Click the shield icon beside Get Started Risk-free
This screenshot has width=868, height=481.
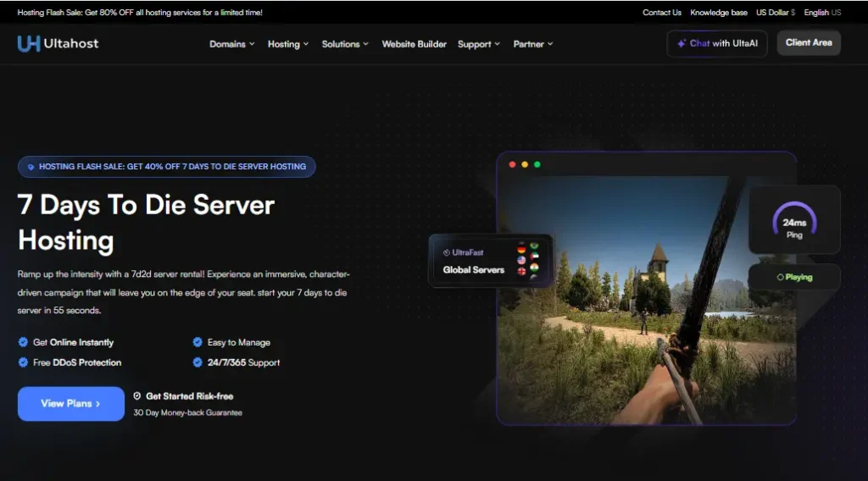[x=137, y=395]
